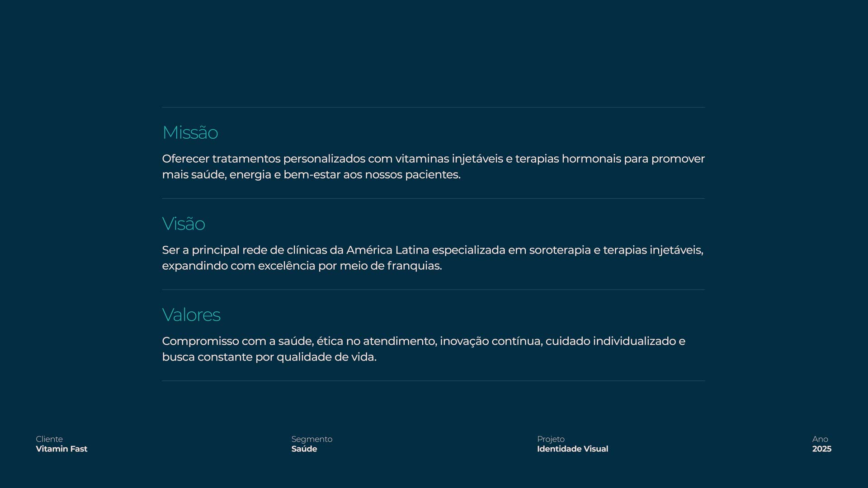Click the divider line above Missão
The width and height of the screenshot is (868, 488).
pos(433,107)
